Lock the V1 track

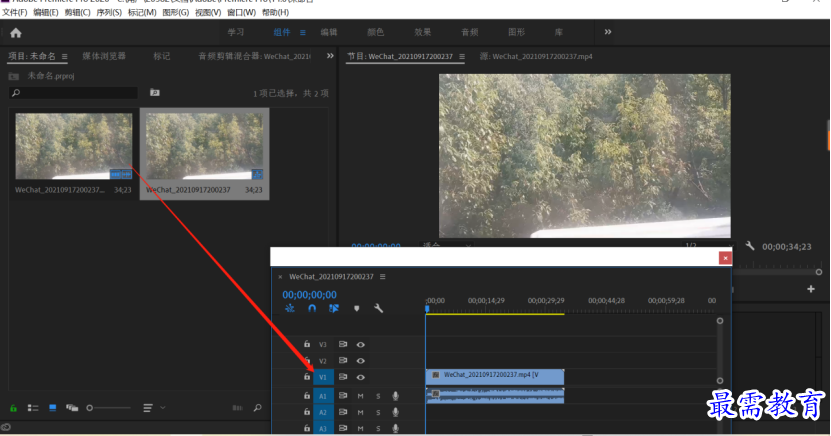point(307,377)
